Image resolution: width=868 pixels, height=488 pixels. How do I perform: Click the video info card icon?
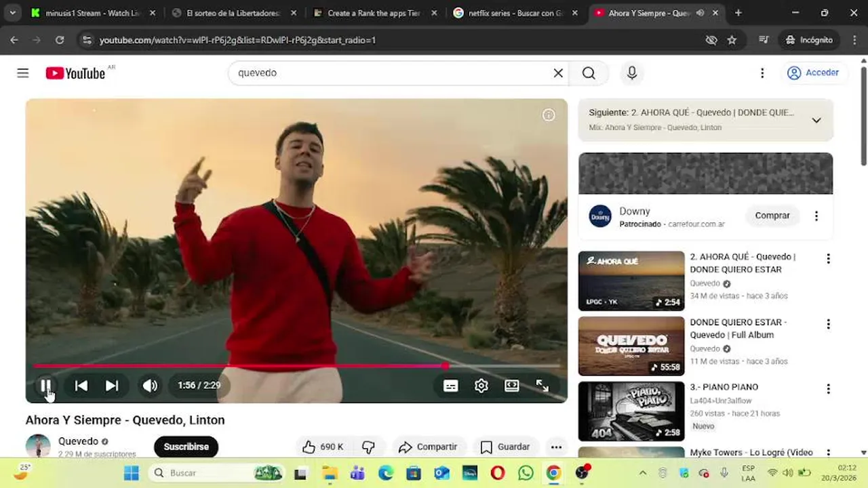click(549, 115)
